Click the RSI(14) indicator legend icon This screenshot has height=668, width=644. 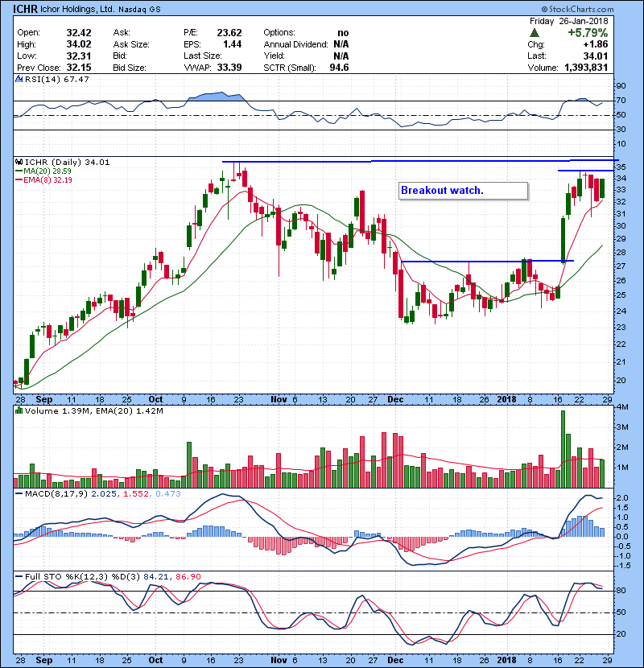click(x=19, y=79)
